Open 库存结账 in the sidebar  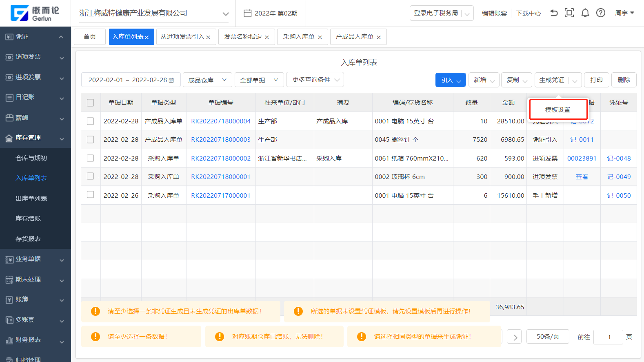pos(28,219)
